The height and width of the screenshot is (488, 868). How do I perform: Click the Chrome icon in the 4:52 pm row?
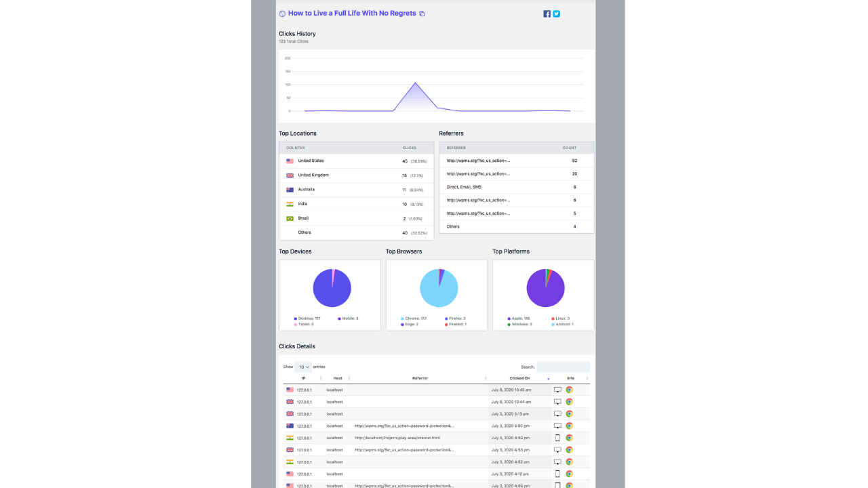point(570,462)
